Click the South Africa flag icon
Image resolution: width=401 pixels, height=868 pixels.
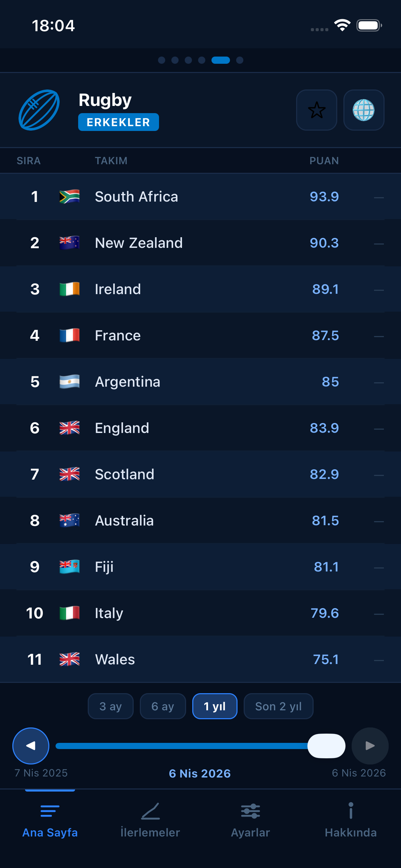[69, 196]
